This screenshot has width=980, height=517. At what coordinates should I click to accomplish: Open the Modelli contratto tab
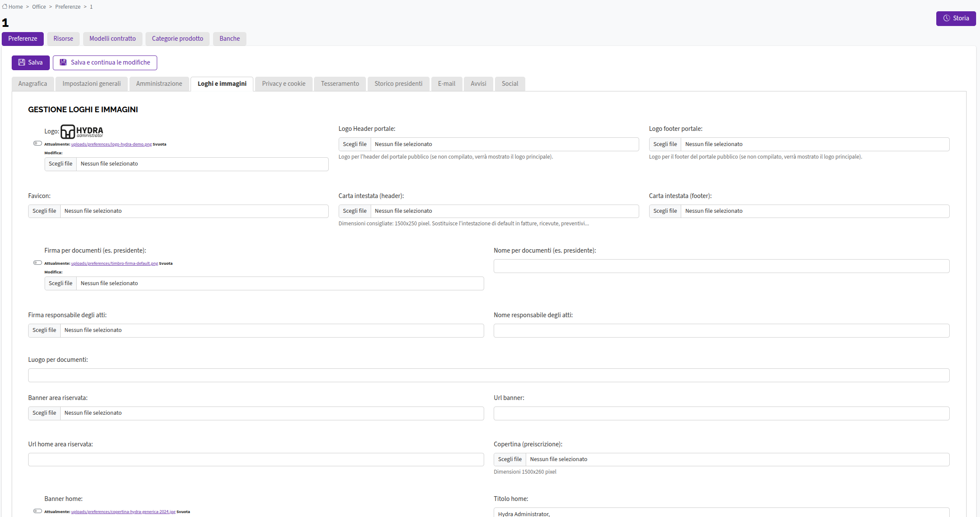(113, 39)
